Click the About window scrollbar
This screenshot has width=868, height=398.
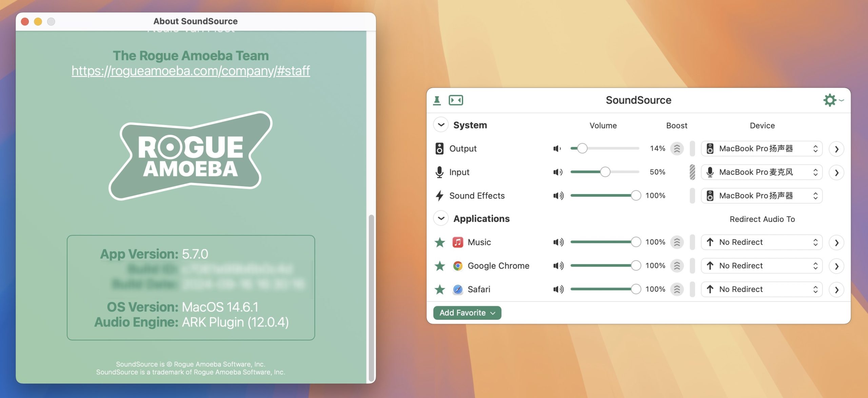[371, 297]
